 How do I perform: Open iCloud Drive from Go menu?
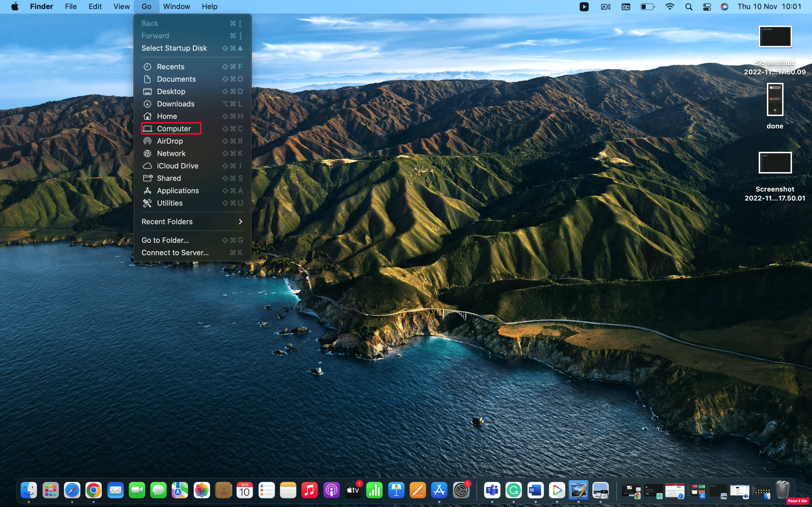(x=177, y=165)
